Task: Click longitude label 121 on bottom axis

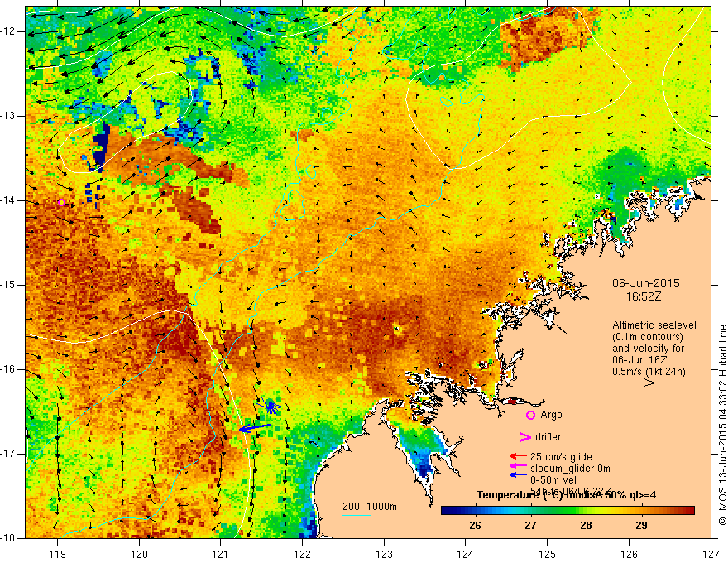Action: [221, 554]
